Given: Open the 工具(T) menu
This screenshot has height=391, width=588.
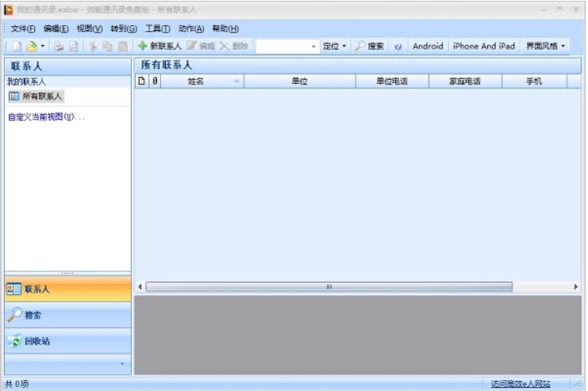Looking at the screenshot, I should click(158, 28).
